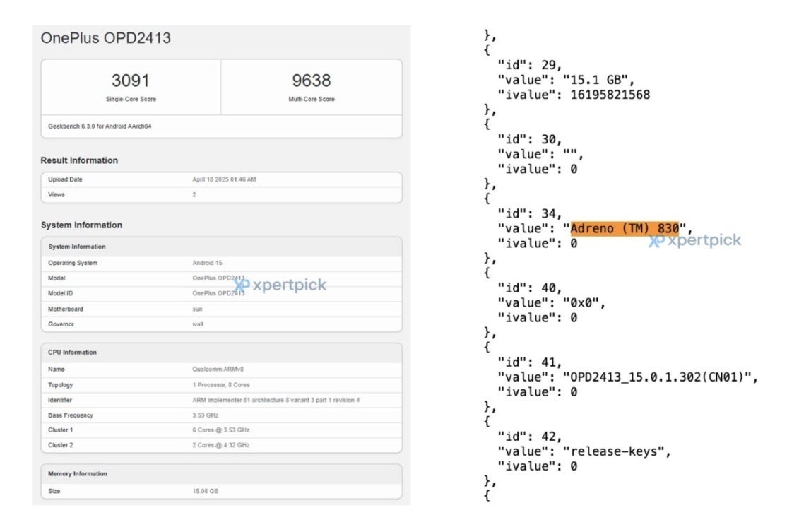The width and height of the screenshot is (799, 532).
Task: Click the Cluster 1 value 6 Cores @ 3.53 GHz
Action: pyautogui.click(x=221, y=430)
